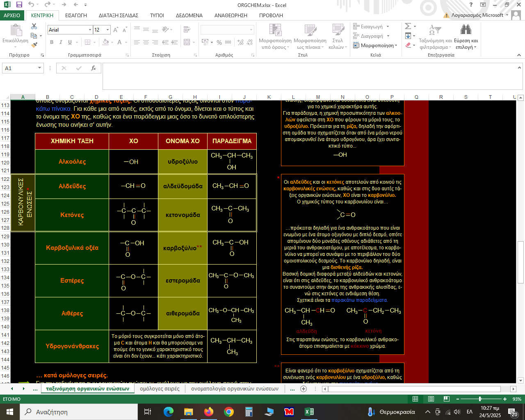The height and width of the screenshot is (420, 525).
Task: Click inside the formula bar input field
Action: click(312, 76)
